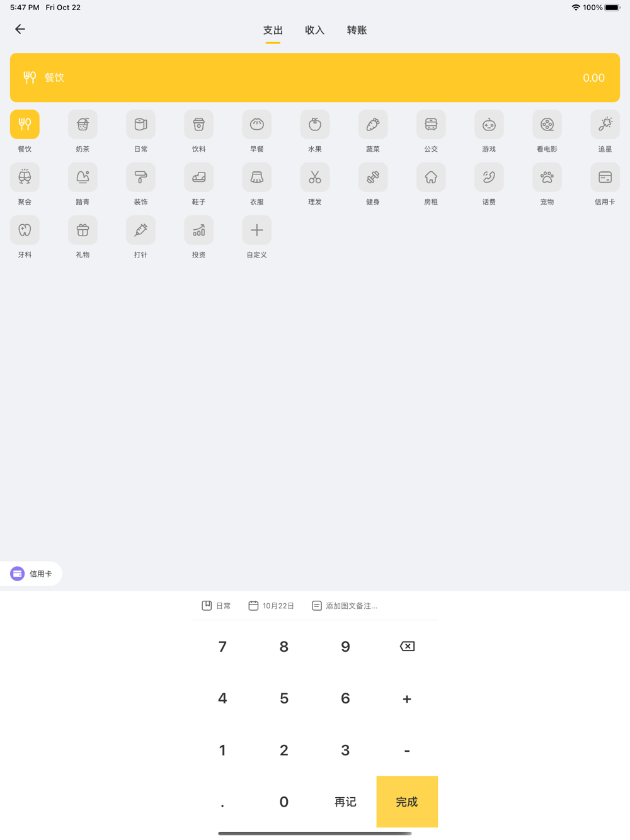Pick the 宠物 pet paw icon

(547, 178)
